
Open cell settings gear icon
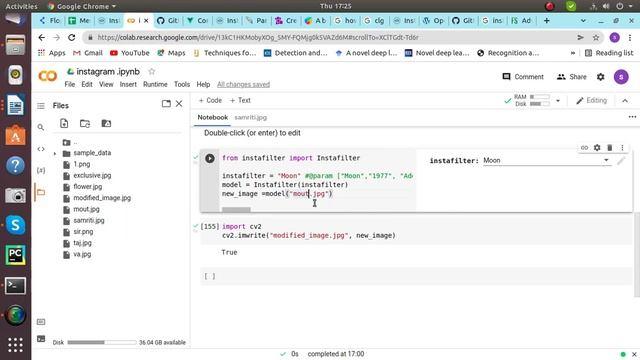[x=597, y=148]
